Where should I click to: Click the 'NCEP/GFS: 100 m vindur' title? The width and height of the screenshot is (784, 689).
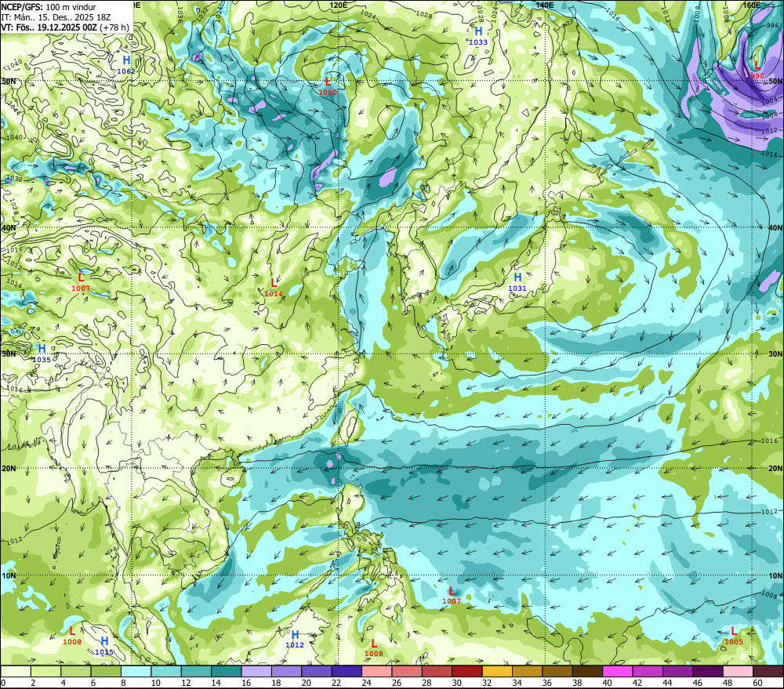pyautogui.click(x=49, y=7)
